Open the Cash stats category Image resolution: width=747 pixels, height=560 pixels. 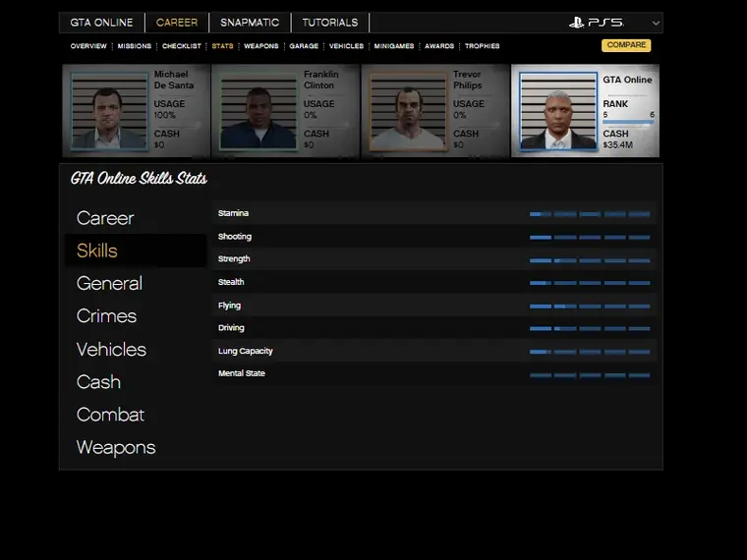[98, 382]
